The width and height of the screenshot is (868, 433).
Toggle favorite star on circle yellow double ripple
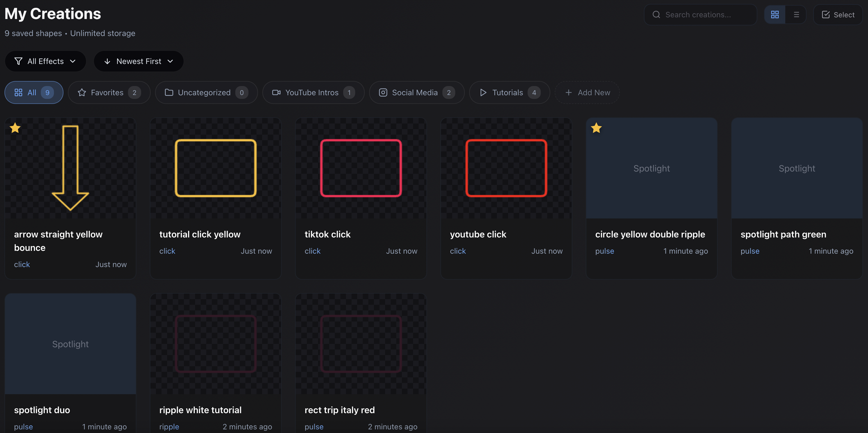(596, 128)
